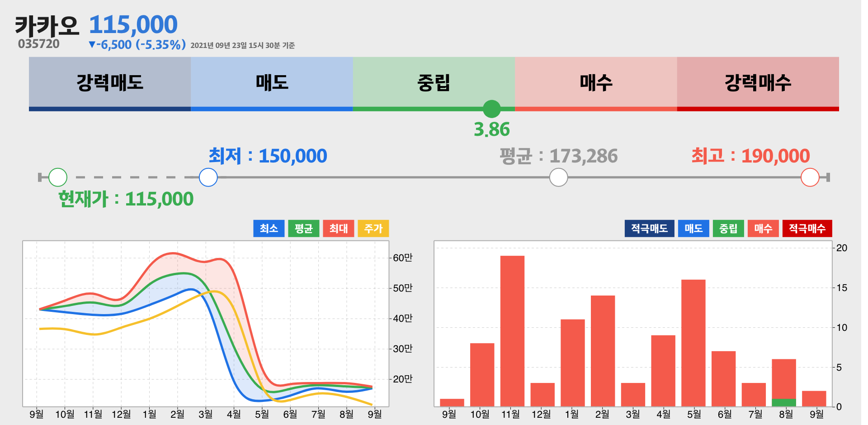Viewport: 868px width, 425px height.
Task: Click the green neutral segment of 8월 bar
Action: click(x=784, y=403)
